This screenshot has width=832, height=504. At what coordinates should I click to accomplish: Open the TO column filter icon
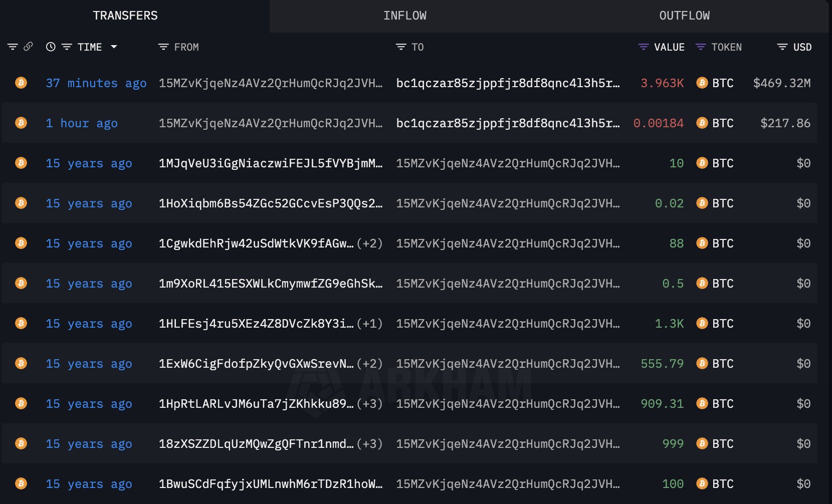tap(400, 47)
